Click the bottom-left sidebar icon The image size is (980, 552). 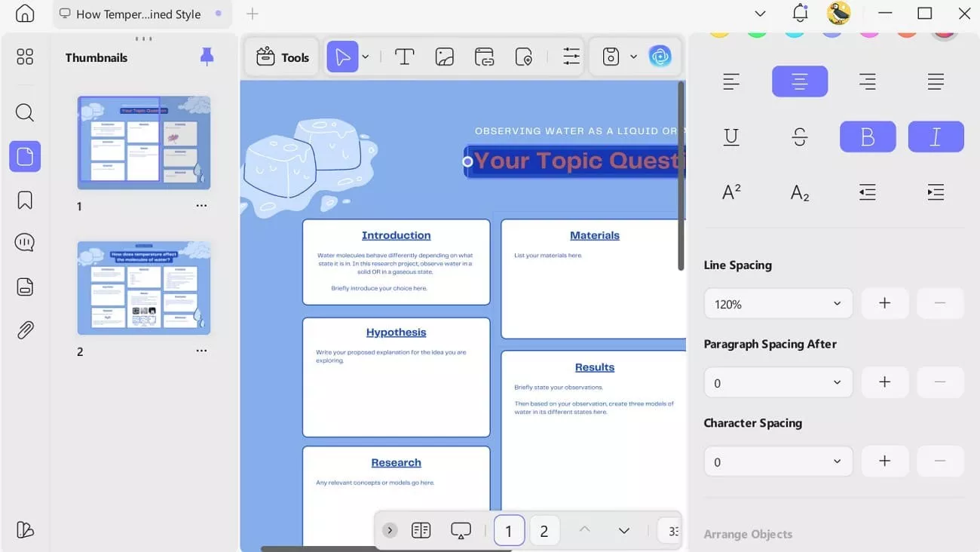25,530
